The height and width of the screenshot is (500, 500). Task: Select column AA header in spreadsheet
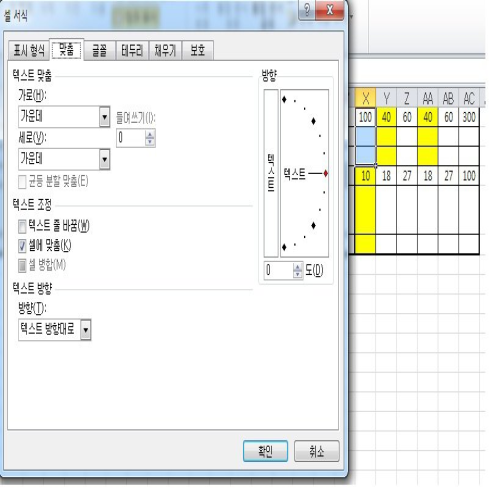point(428,98)
